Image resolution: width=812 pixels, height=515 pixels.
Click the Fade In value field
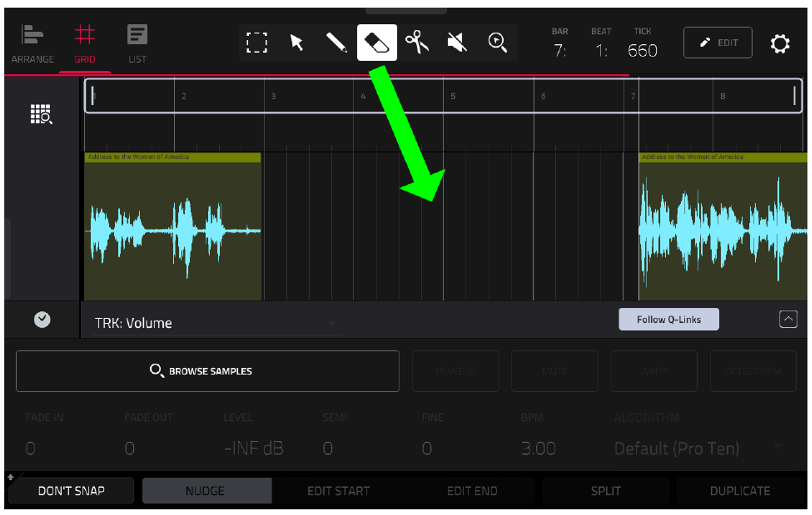pos(30,448)
